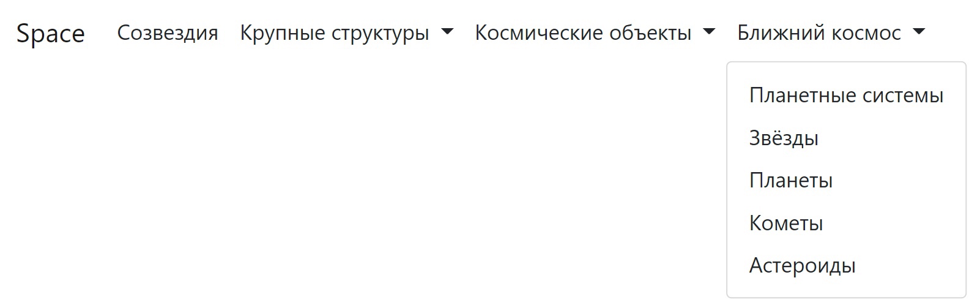980x305 pixels.
Task: Go to the Созвездия nav link
Action: [168, 32]
